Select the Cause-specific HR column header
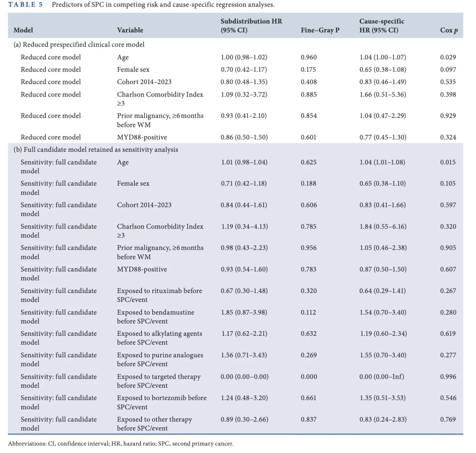476x453 pixels. [382, 26]
